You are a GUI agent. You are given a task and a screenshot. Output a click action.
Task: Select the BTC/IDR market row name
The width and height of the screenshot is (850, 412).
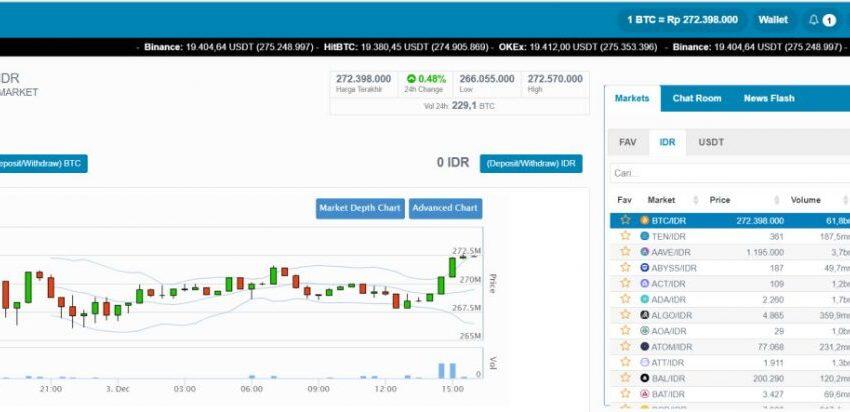[x=668, y=221]
